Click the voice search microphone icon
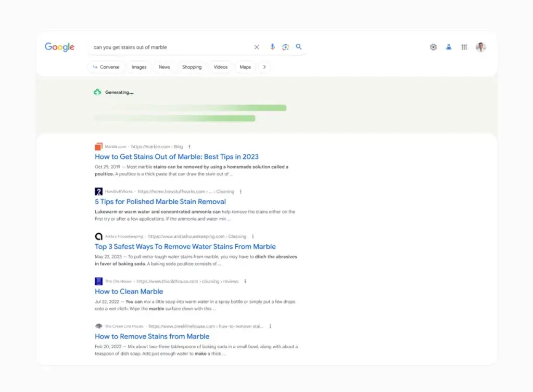This screenshot has height=392, width=533. pyautogui.click(x=272, y=47)
